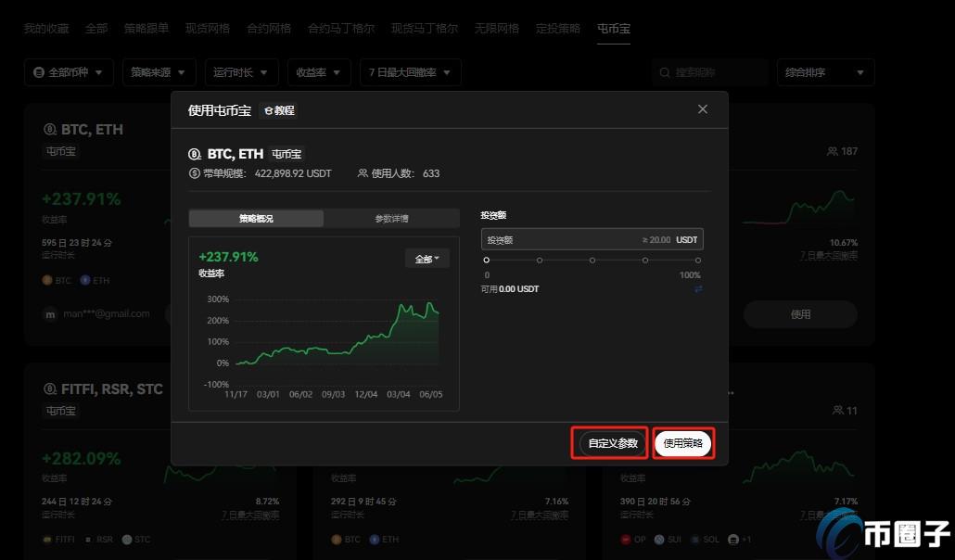This screenshot has height=560, width=955.
Task: Click the 使用策略 button
Action: [682, 443]
